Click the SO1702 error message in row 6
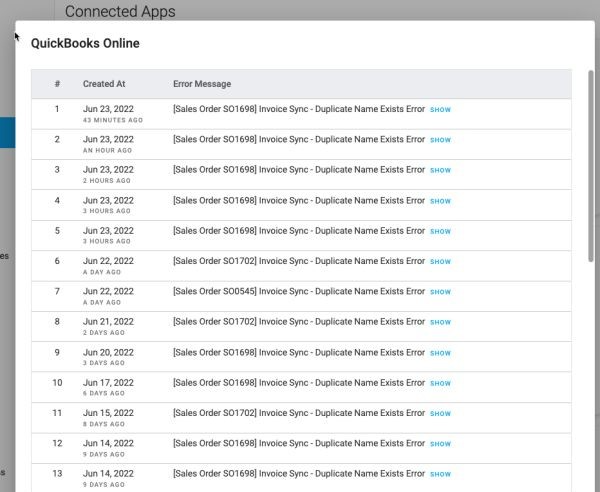 click(299, 261)
